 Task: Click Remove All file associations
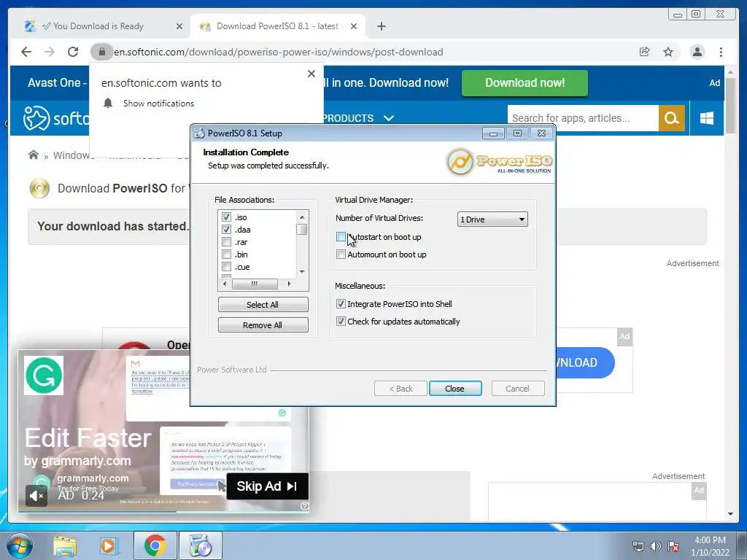tap(263, 325)
